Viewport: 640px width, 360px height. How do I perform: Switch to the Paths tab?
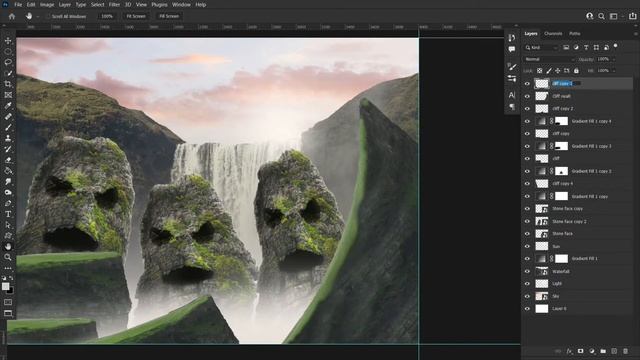(x=574, y=33)
